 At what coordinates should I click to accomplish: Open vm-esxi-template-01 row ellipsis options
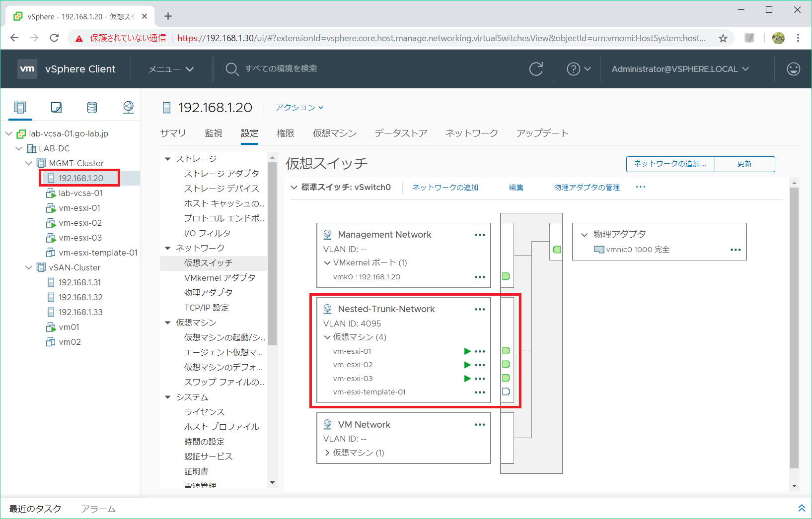[480, 392]
